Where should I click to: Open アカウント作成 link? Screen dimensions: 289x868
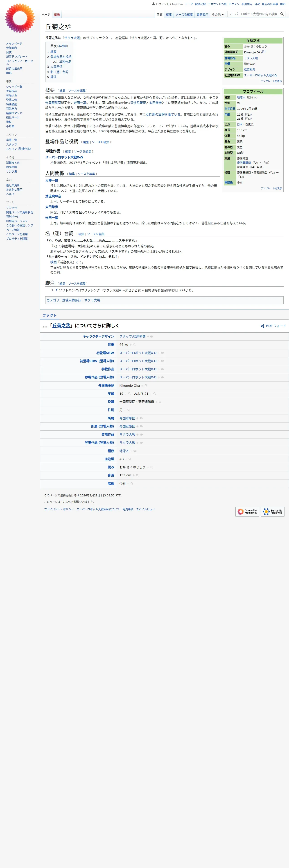tap(217, 4)
